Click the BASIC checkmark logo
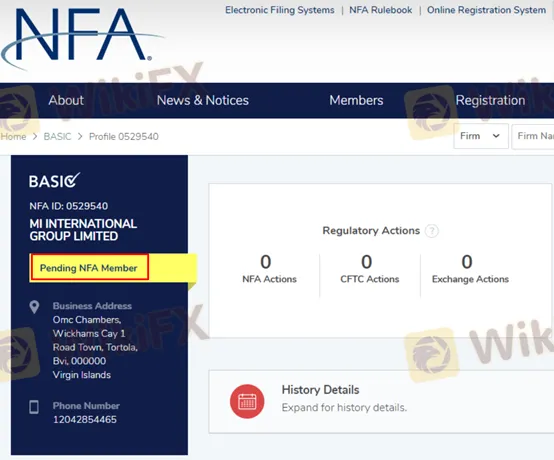Screen dimensions: 554x460 coord(54,181)
